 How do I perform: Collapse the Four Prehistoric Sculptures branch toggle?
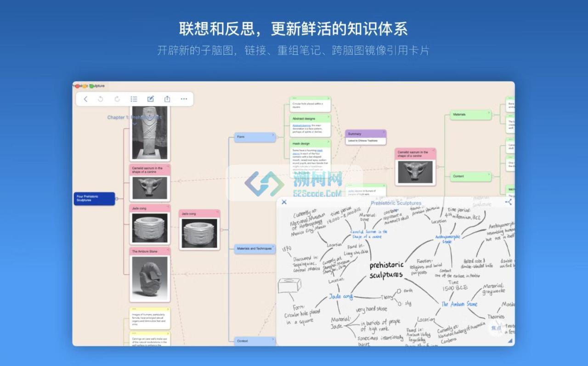(117, 199)
